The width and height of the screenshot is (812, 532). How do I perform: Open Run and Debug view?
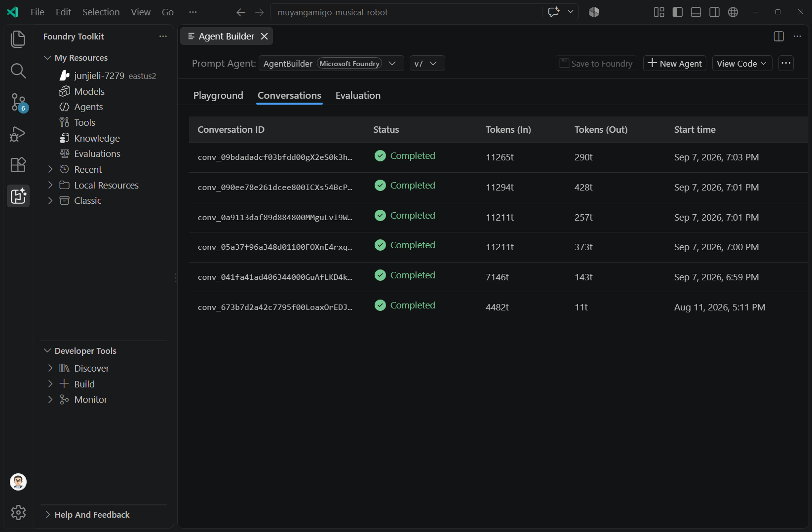point(18,134)
